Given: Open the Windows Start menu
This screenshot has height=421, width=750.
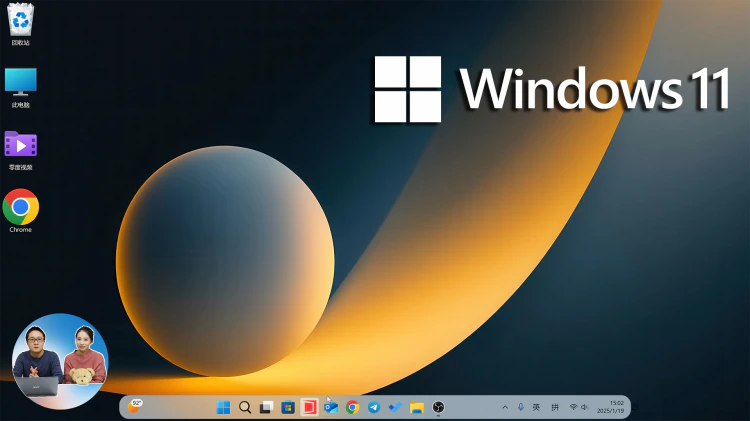Looking at the screenshot, I should 223,408.
